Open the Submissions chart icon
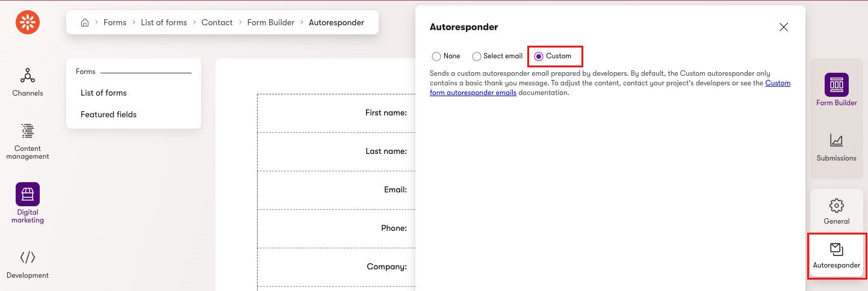868x291 pixels. click(x=836, y=141)
